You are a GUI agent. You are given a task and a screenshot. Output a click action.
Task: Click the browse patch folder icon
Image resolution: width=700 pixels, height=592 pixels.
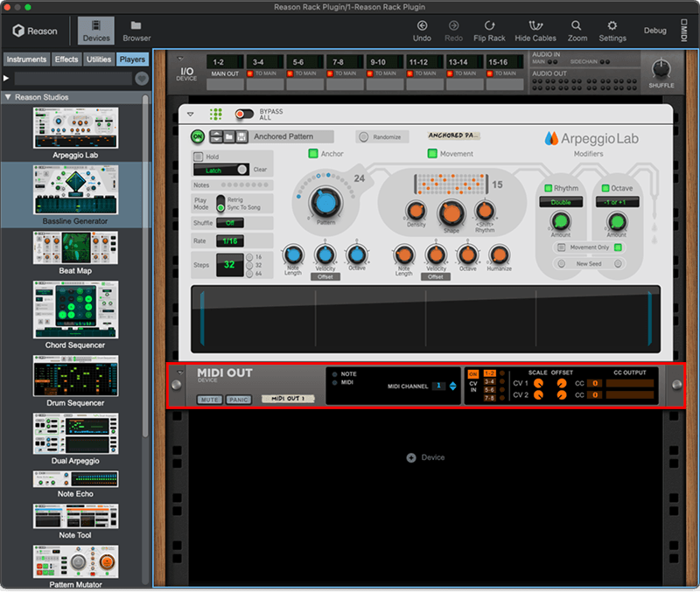click(229, 136)
